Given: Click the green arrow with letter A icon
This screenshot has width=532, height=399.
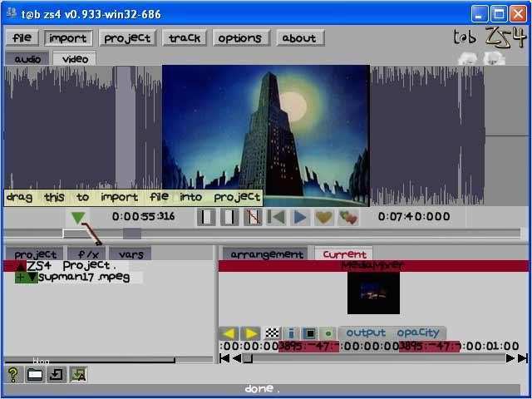Looking at the screenshot, I should coord(78,375).
